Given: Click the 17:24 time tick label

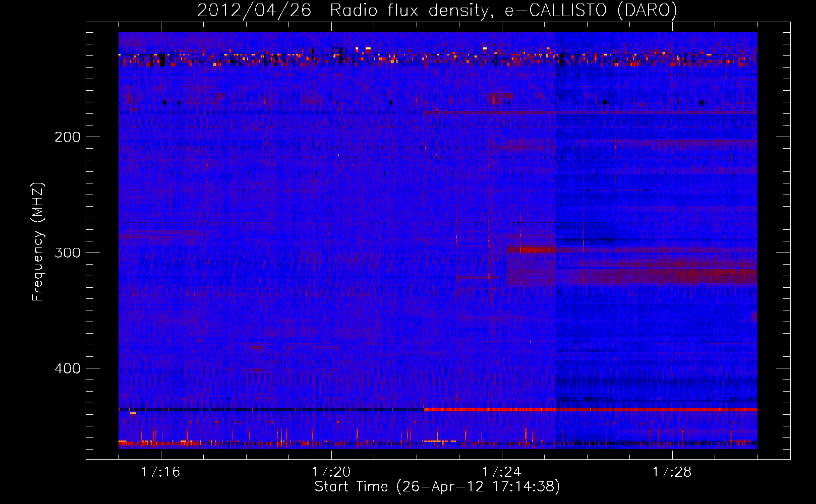Looking at the screenshot, I should point(502,472).
